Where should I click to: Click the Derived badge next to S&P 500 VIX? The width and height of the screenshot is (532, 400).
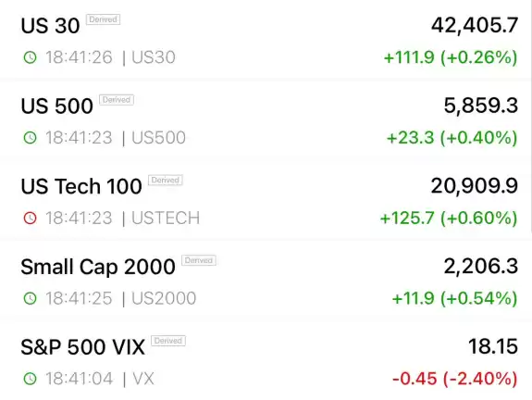click(x=168, y=341)
